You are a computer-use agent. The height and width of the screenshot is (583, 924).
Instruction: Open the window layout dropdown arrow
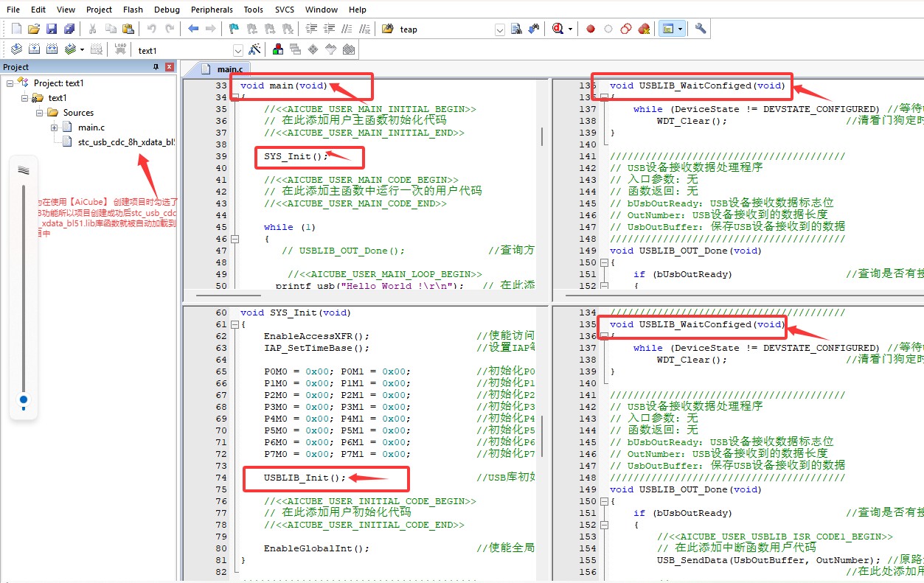tap(679, 29)
